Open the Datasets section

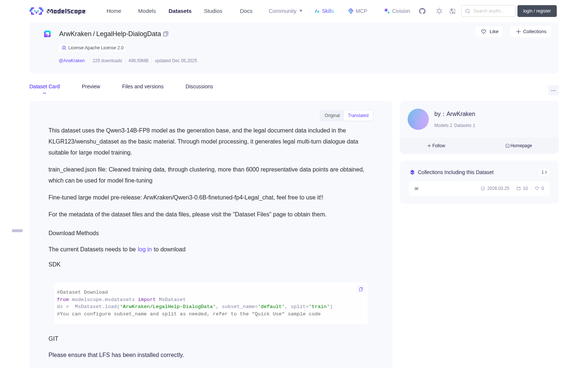click(180, 11)
